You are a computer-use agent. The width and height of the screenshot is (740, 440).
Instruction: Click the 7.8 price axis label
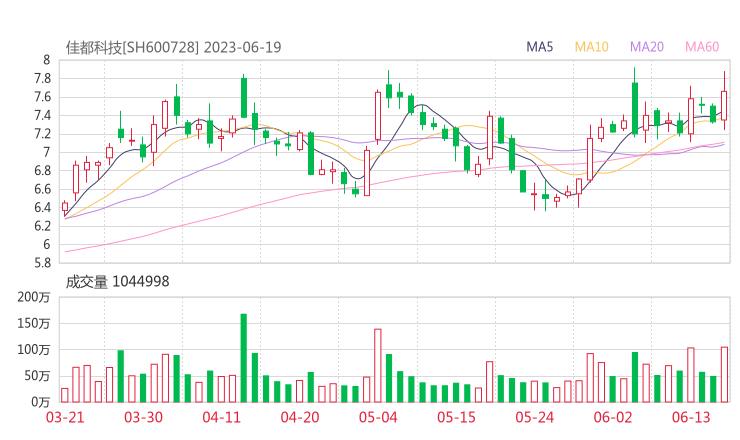[x=42, y=78]
